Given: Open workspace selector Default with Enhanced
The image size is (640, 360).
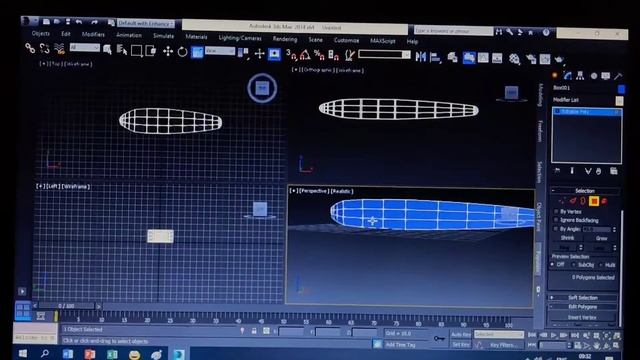Looking at the screenshot, I should [146, 24].
